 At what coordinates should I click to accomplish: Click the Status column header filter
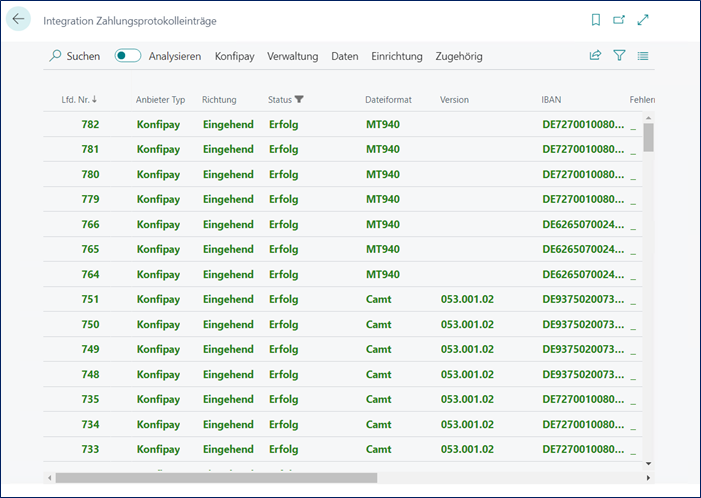click(285, 100)
